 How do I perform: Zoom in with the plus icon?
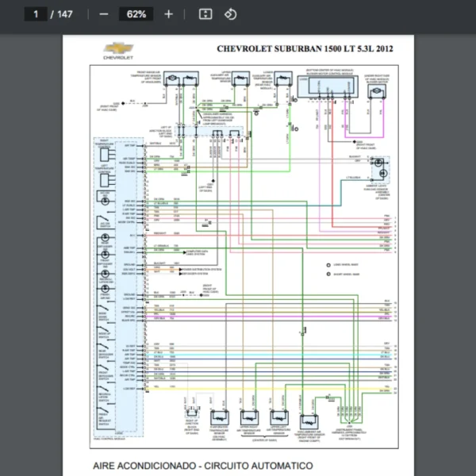tap(168, 14)
